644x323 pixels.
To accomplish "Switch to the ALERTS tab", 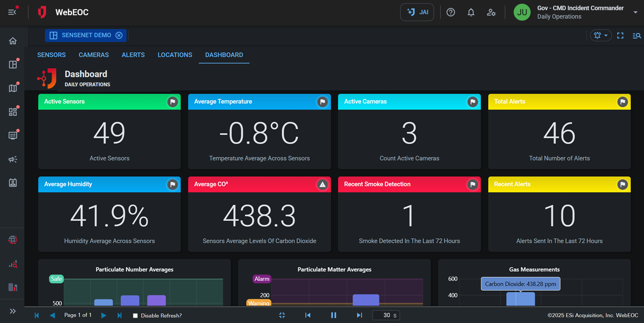I will pyautogui.click(x=133, y=55).
